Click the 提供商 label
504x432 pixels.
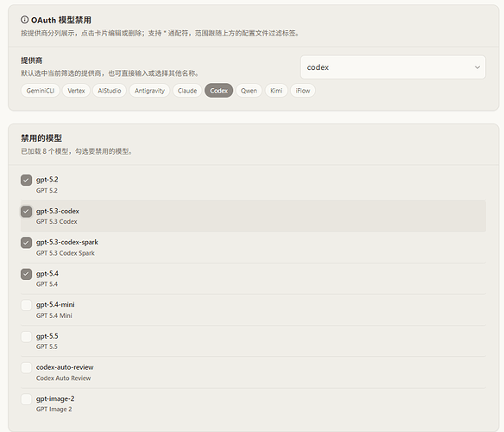click(x=31, y=60)
